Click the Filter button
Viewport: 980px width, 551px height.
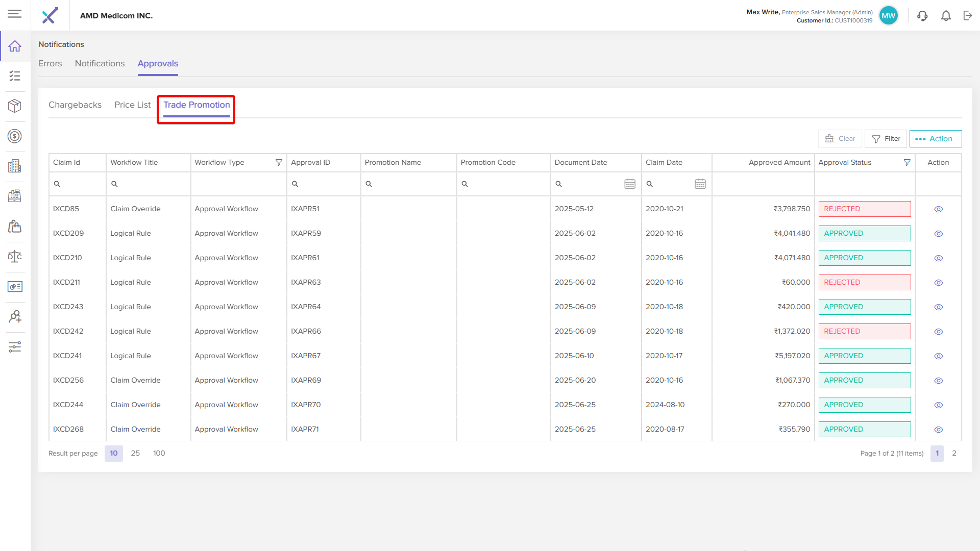(886, 139)
